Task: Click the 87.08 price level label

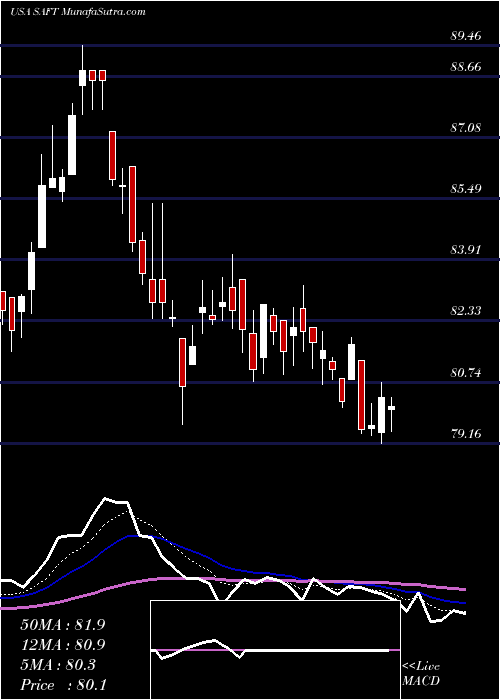Action: [466, 128]
